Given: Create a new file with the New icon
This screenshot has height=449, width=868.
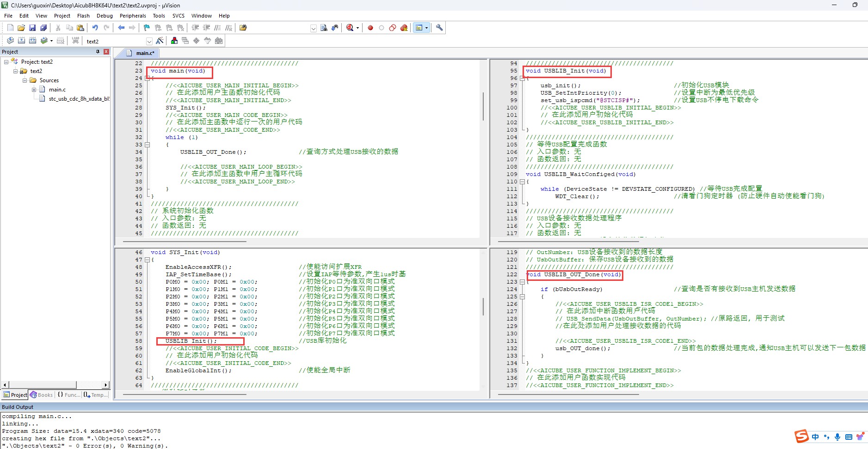Looking at the screenshot, I should [x=10, y=28].
